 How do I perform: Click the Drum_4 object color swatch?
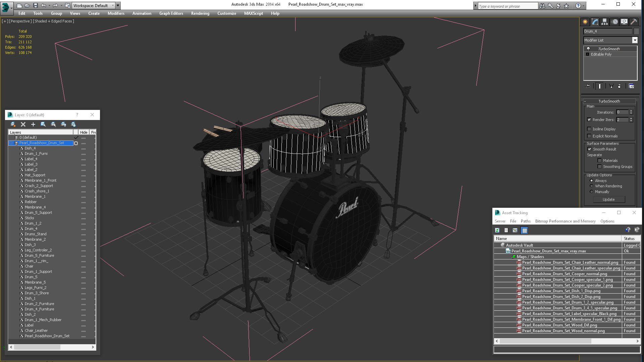[x=636, y=31]
